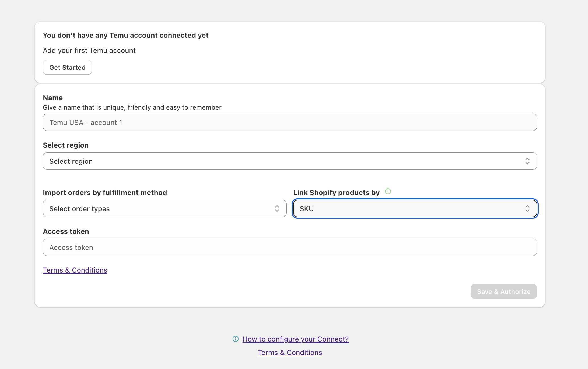Open the bottom Terms & Conditions link
Viewport: 588px width, 369px height.
click(290, 353)
